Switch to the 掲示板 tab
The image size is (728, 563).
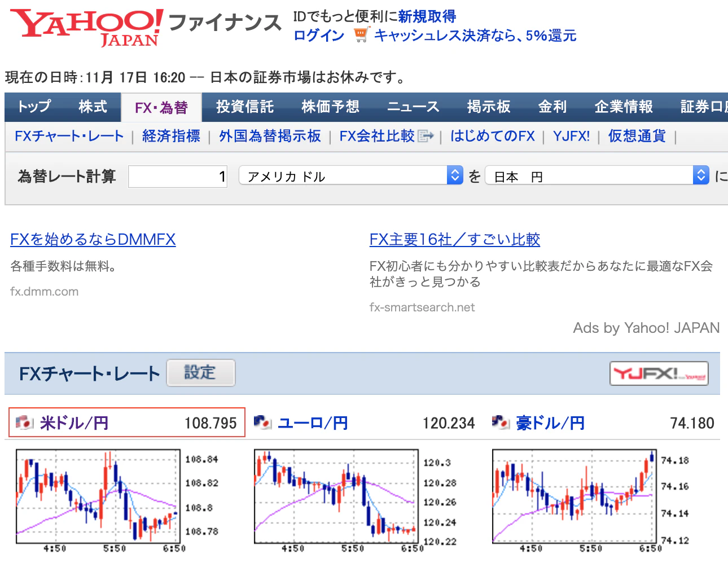[489, 107]
